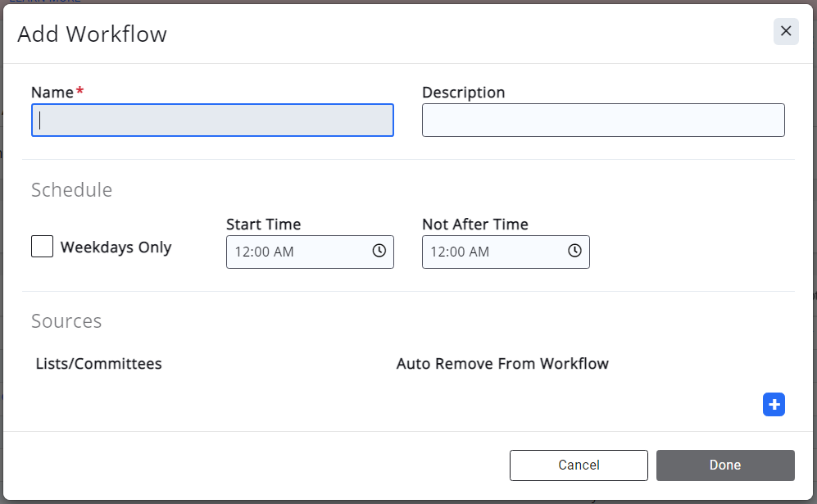
Task: Open the Not After Time clock icon
Action: (574, 252)
